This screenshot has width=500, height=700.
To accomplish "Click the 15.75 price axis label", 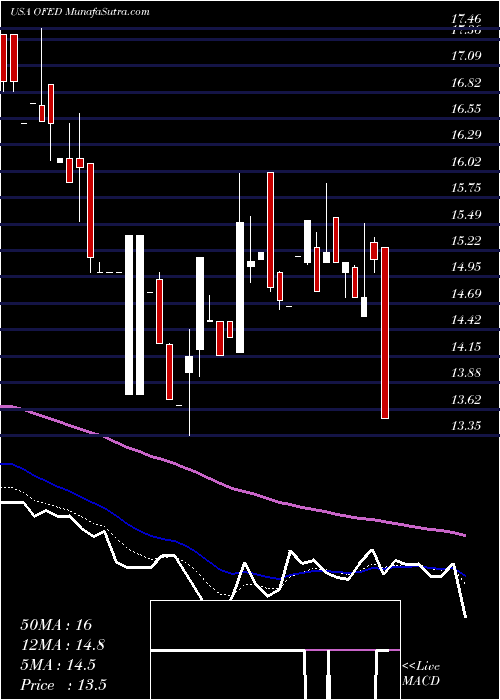I will [x=466, y=188].
